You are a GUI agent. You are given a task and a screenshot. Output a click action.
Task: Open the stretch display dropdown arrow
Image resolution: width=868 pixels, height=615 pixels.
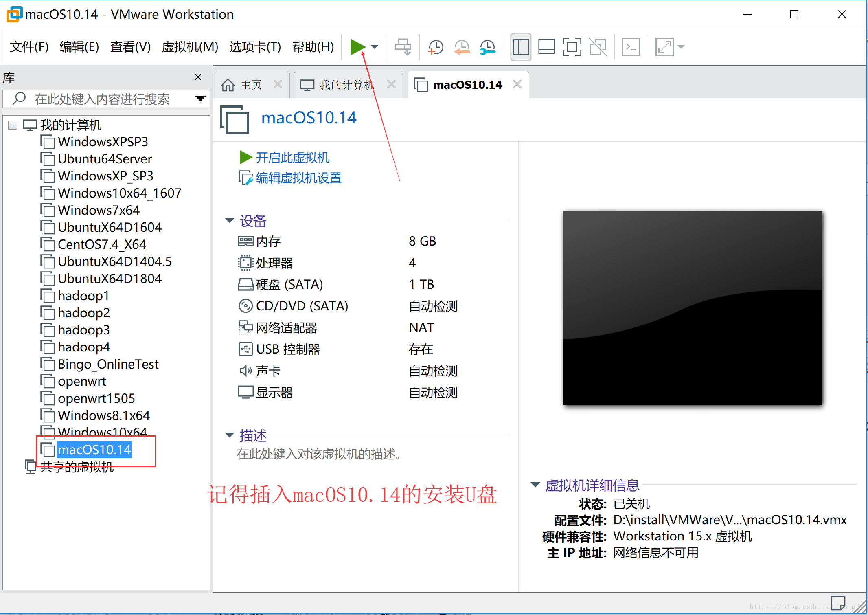coord(681,47)
